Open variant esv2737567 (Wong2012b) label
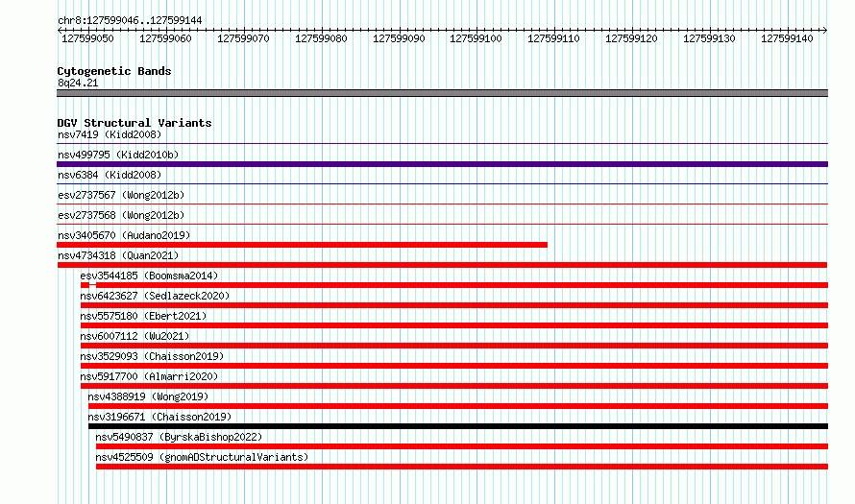Screen dimensions: 855x504 pos(121,195)
